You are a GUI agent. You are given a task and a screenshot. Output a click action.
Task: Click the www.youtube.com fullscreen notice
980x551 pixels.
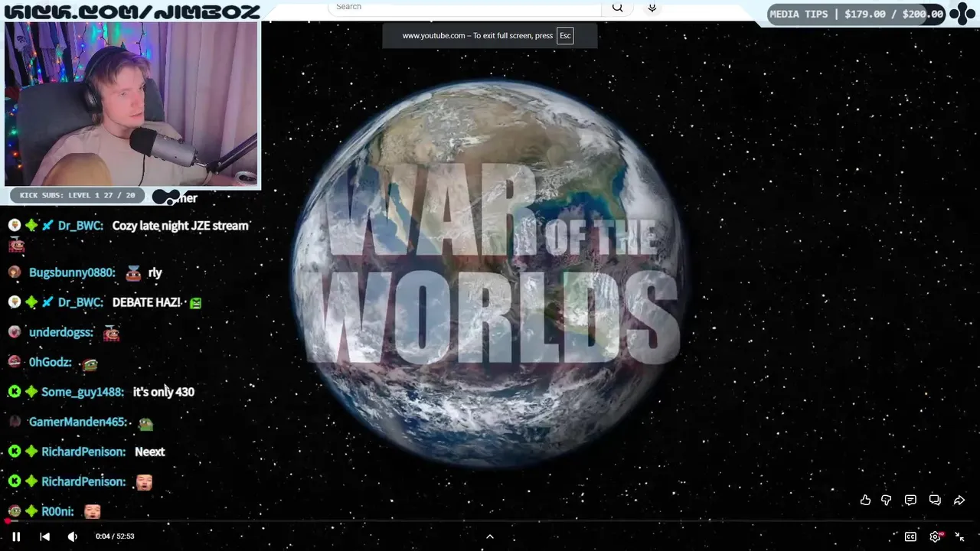[x=489, y=35]
